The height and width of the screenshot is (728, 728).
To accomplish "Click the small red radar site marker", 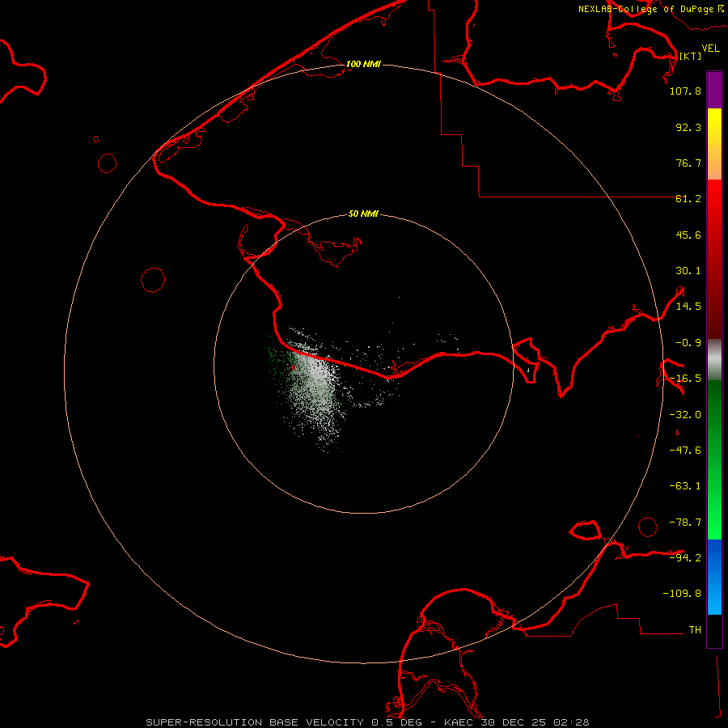I will [x=293, y=368].
